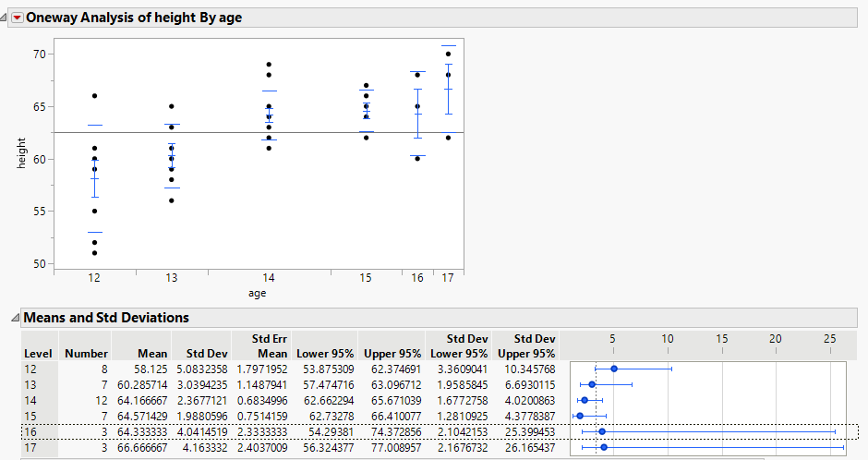Click Upper 95% value 77.008957
This screenshot has height=460, width=868.
(x=396, y=447)
